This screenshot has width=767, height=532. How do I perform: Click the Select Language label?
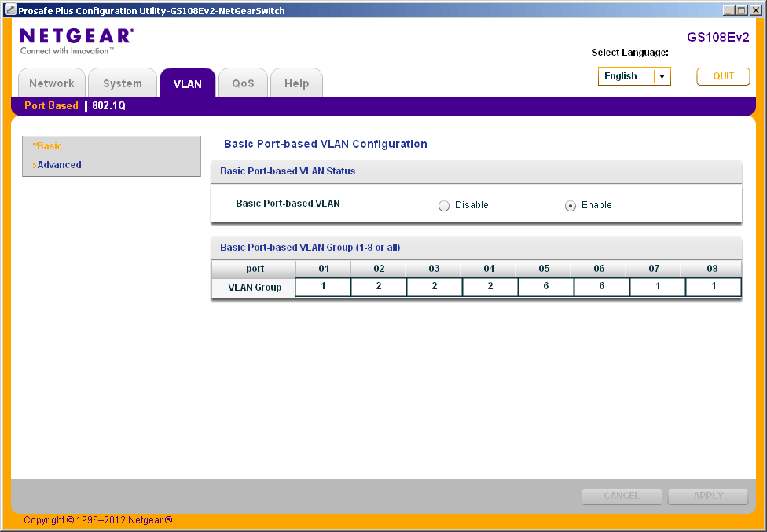(x=629, y=53)
